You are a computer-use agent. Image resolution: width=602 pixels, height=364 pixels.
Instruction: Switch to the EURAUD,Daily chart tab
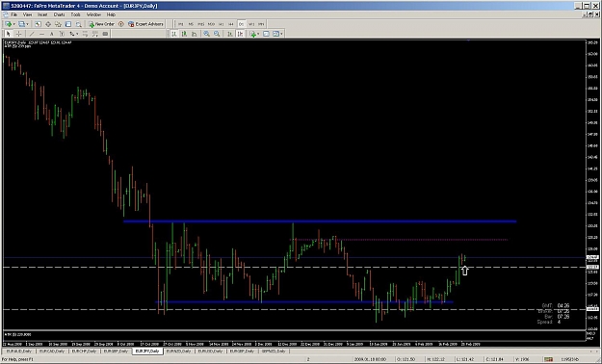[x=19, y=351]
